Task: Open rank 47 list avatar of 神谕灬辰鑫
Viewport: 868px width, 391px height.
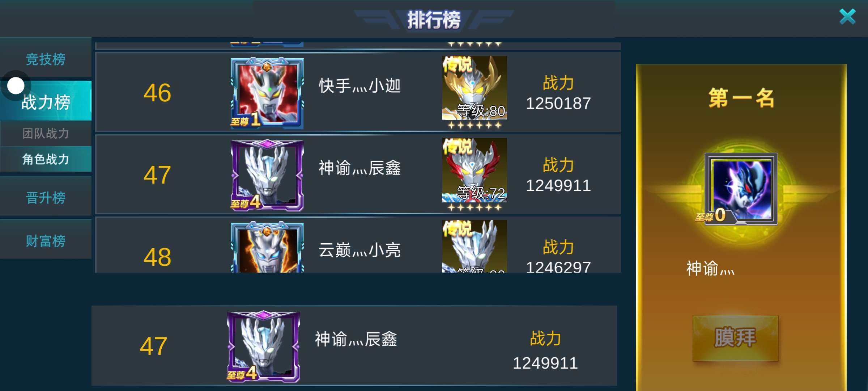Action: (267, 175)
